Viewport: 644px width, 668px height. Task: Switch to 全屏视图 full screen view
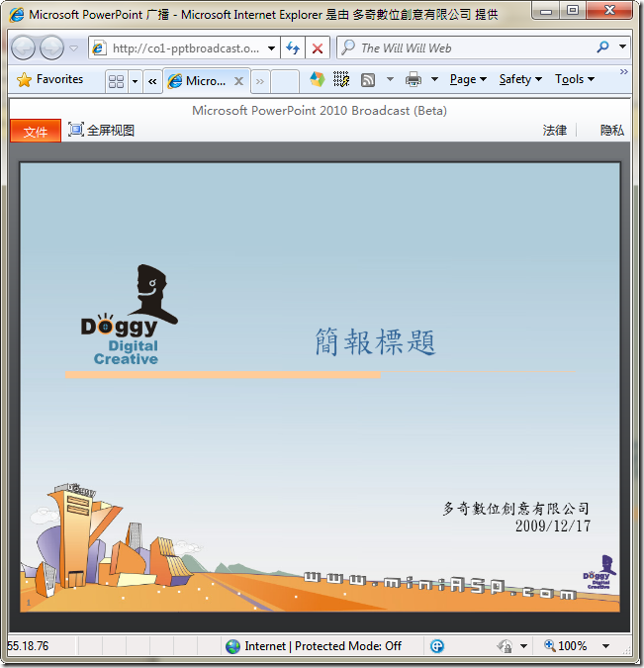point(101,130)
